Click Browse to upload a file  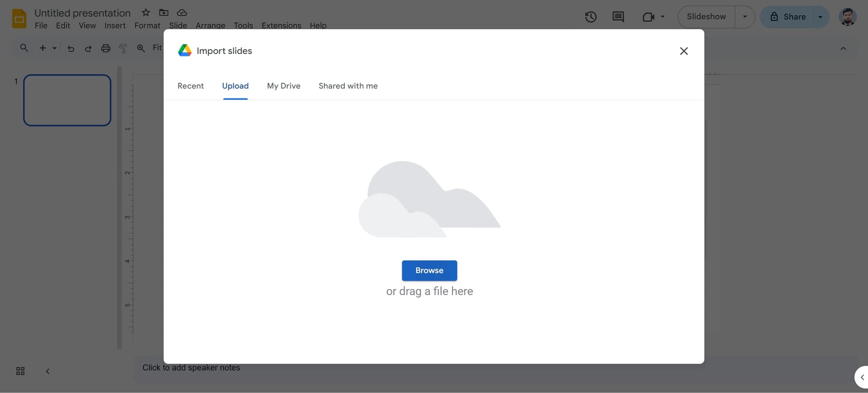pyautogui.click(x=429, y=270)
